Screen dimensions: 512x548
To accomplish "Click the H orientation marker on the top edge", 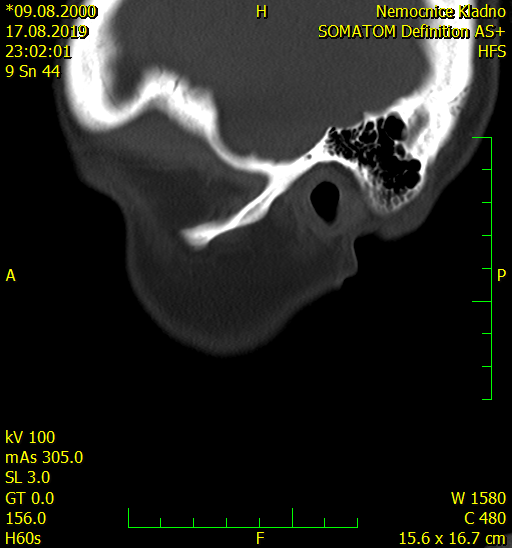I will tap(261, 12).
